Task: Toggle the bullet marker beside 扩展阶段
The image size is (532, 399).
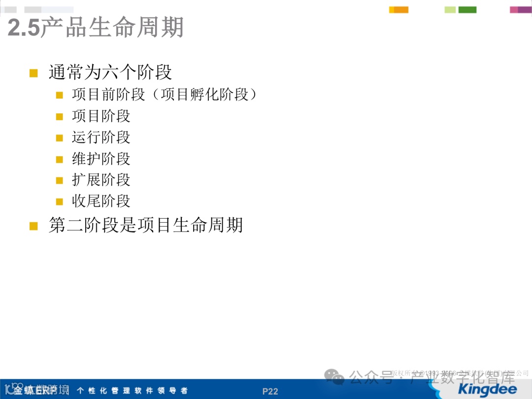Action: pyautogui.click(x=60, y=180)
